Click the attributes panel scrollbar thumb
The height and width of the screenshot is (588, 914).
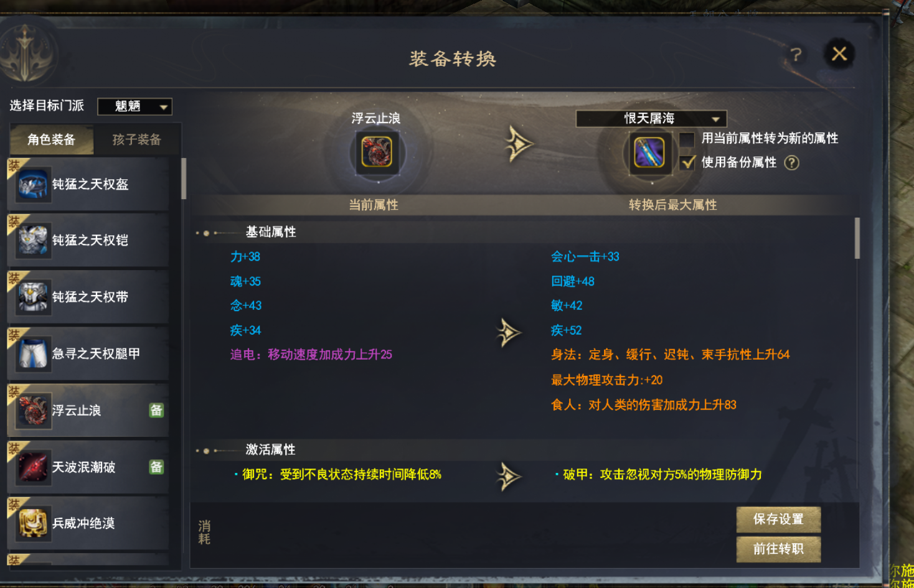point(857,238)
